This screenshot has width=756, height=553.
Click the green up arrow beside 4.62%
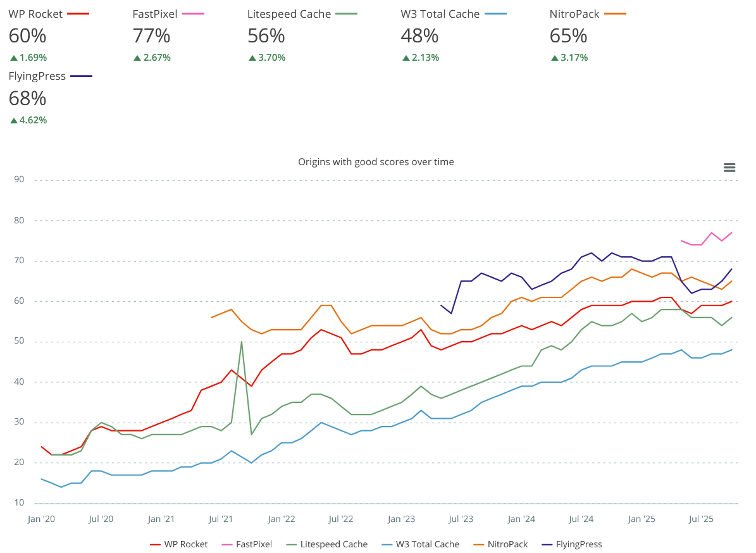click(13, 120)
